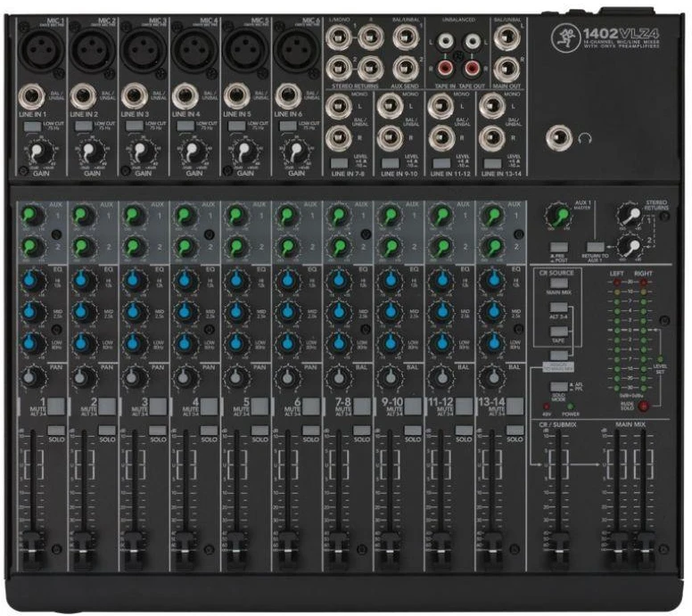Click the GAIN knob of channel 6

coord(296,152)
